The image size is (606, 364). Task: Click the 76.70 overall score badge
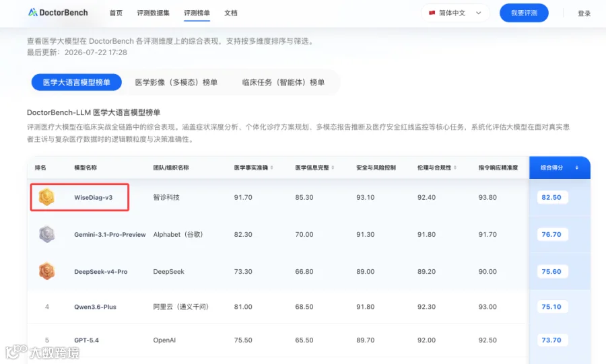point(551,234)
